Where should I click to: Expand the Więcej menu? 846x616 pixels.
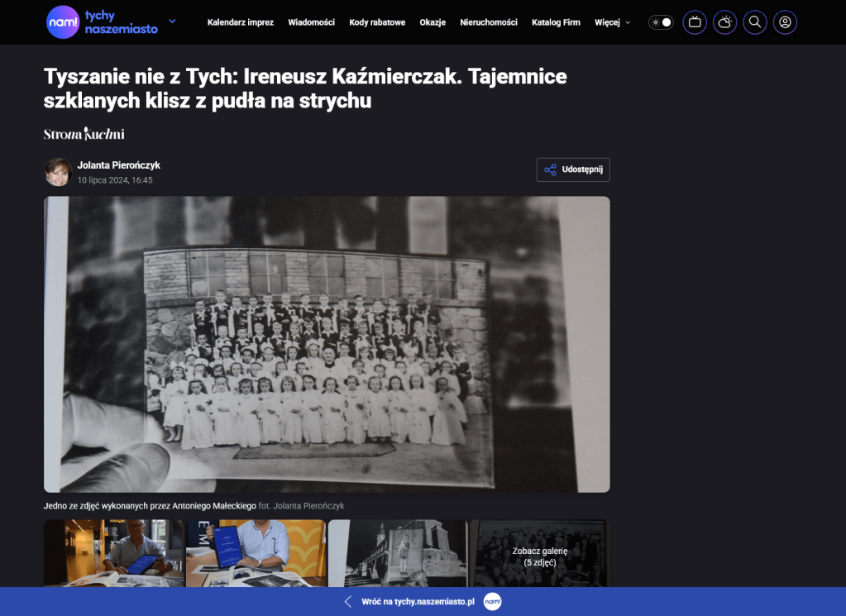(x=612, y=22)
